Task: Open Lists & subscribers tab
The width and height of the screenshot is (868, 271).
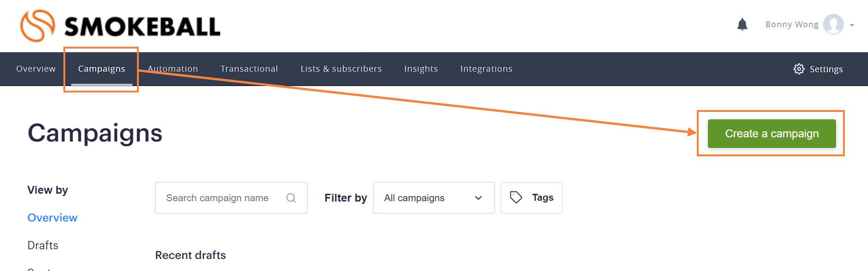Action: (x=341, y=69)
